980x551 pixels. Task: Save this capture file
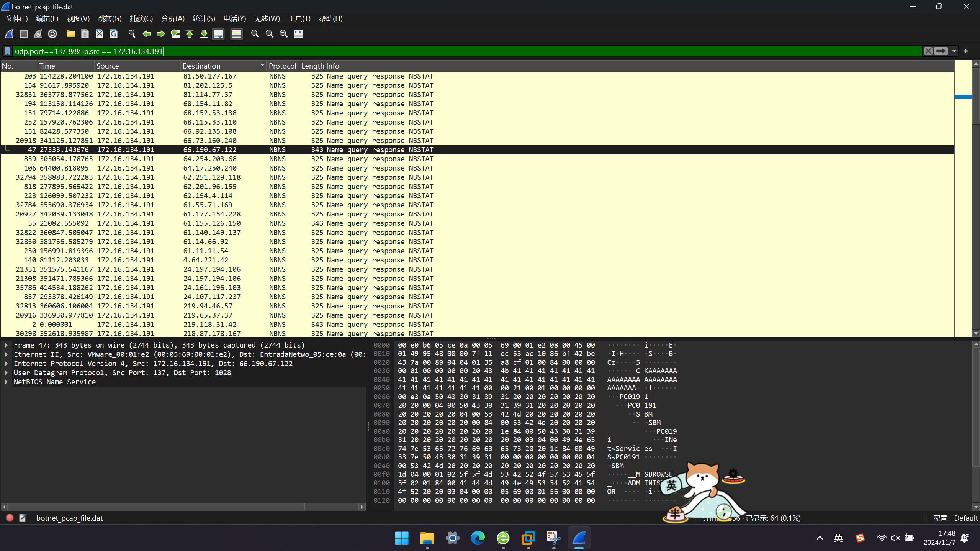tap(85, 34)
